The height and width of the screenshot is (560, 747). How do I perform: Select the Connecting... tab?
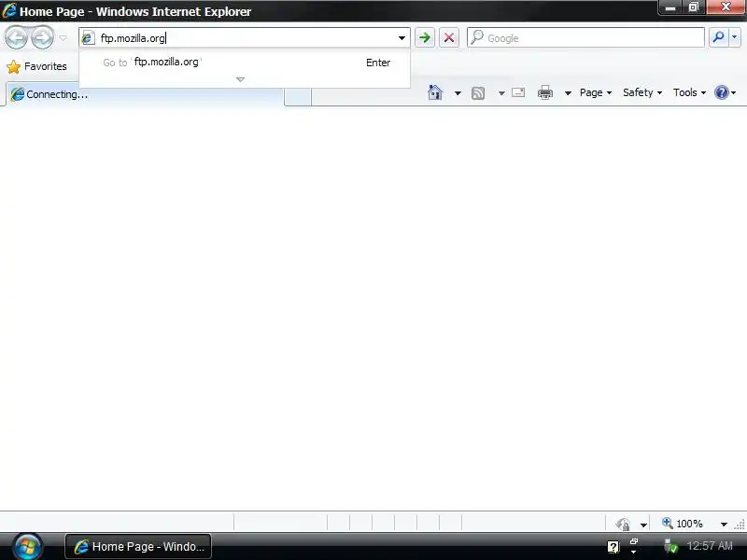(x=145, y=94)
